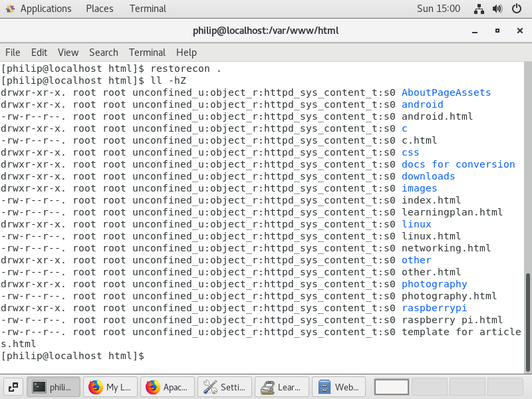Click the linux.html file name
Screen dimensions: 532x399
click(x=431, y=236)
